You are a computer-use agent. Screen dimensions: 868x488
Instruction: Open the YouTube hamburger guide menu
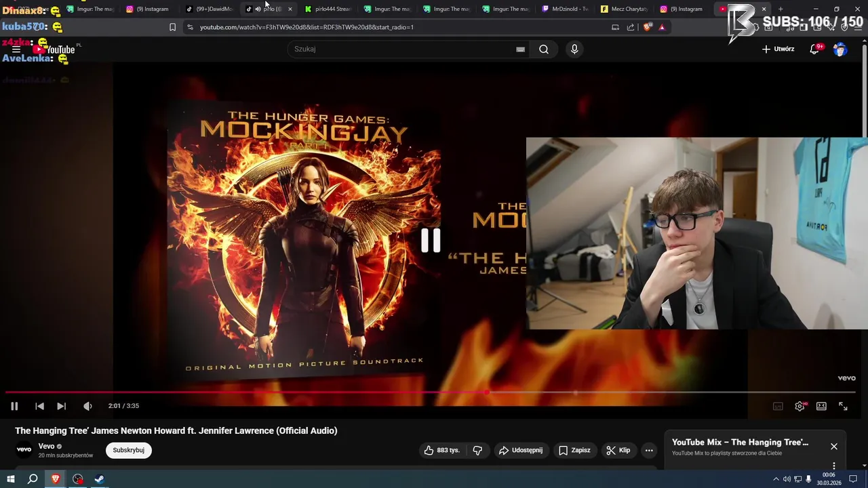[x=16, y=49]
